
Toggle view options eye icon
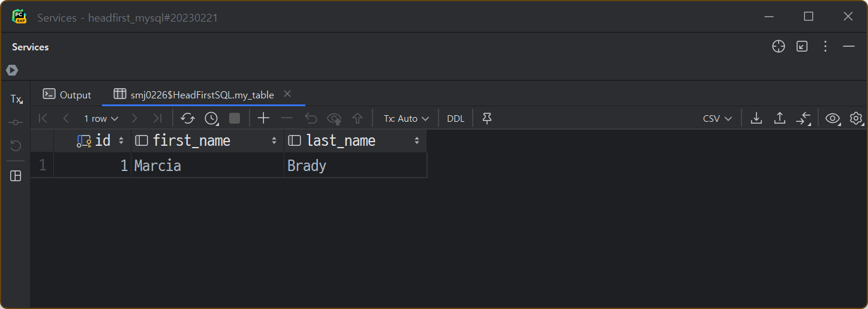[x=833, y=118]
